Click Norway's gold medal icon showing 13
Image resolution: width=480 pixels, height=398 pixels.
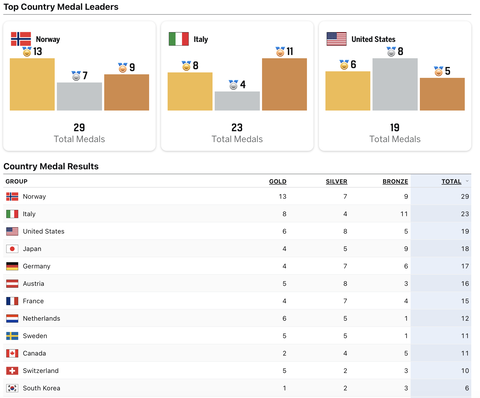coord(27,52)
